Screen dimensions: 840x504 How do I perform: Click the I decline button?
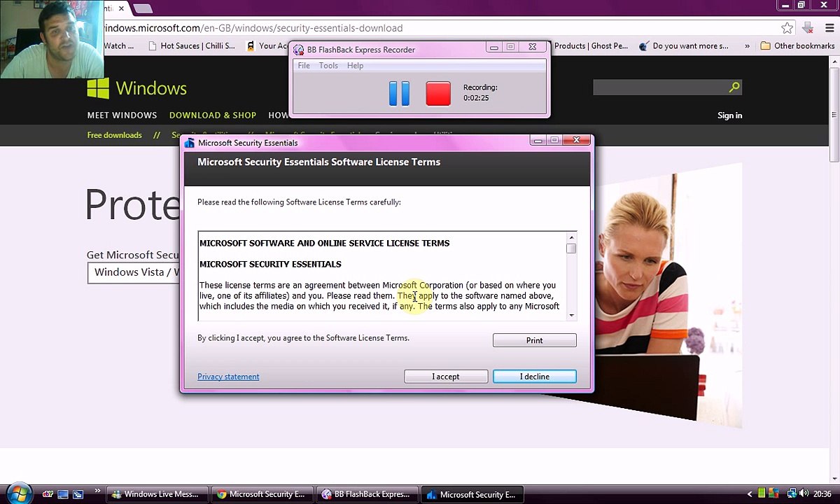[x=535, y=377]
